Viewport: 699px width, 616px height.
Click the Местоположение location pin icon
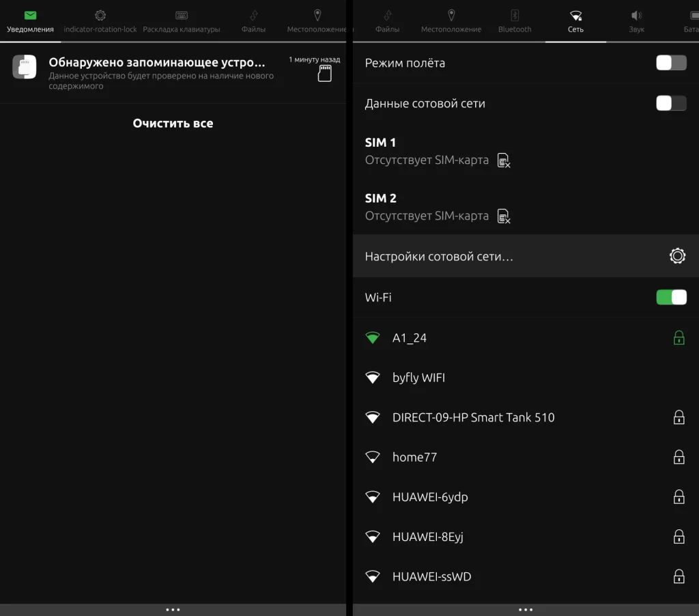pos(451,15)
